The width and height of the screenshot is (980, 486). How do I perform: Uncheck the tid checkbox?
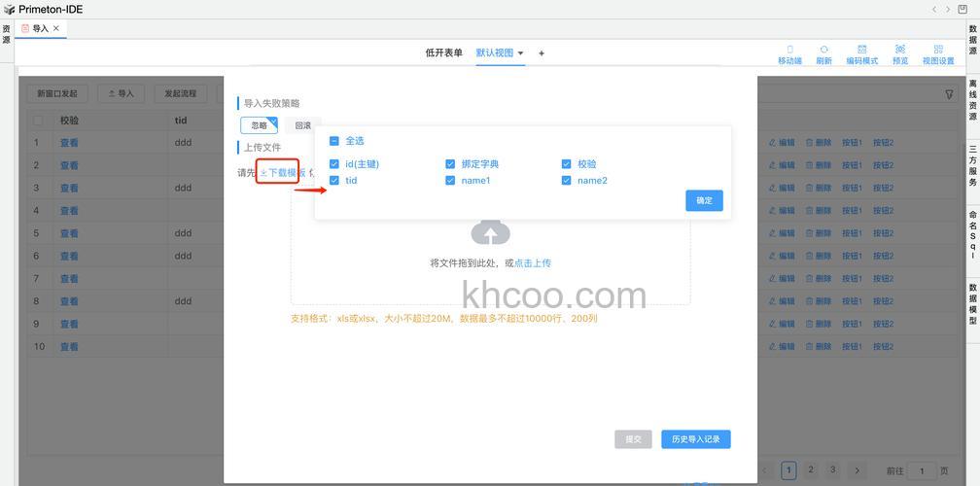point(334,181)
